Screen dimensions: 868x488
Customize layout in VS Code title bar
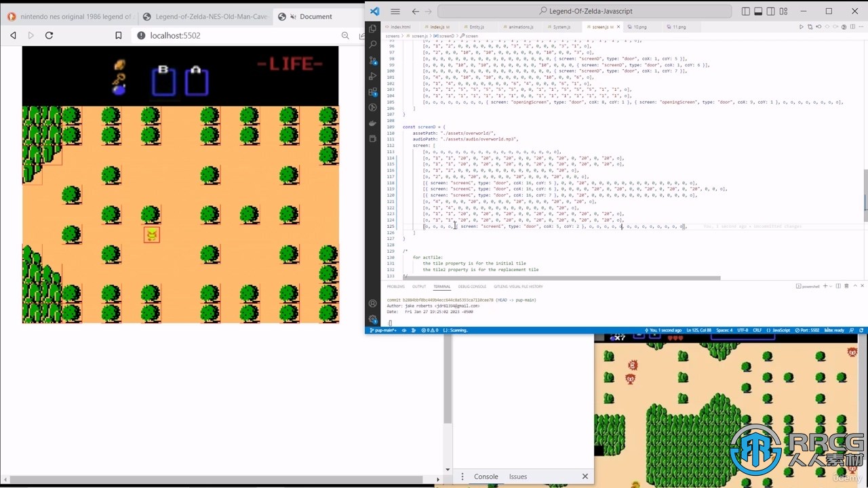[783, 11]
